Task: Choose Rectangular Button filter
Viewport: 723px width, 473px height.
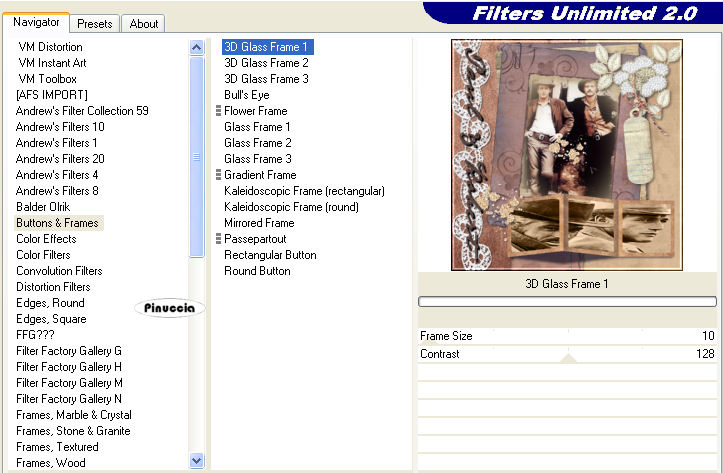Action: pos(270,255)
